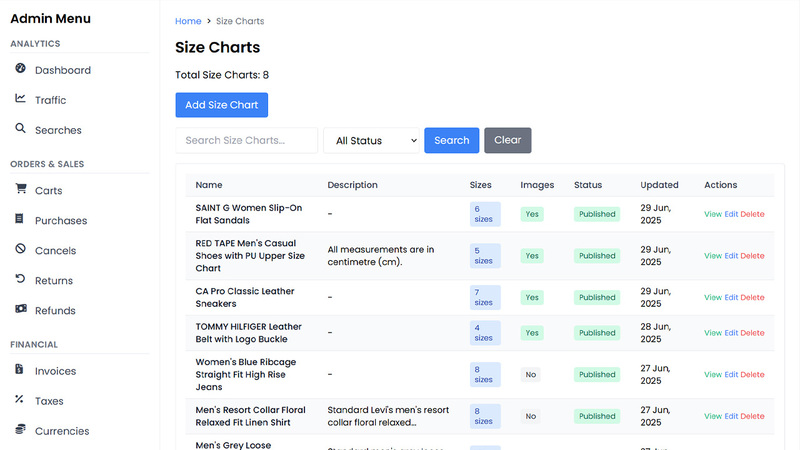
Task: Open the All Status dropdown
Action: tap(371, 140)
